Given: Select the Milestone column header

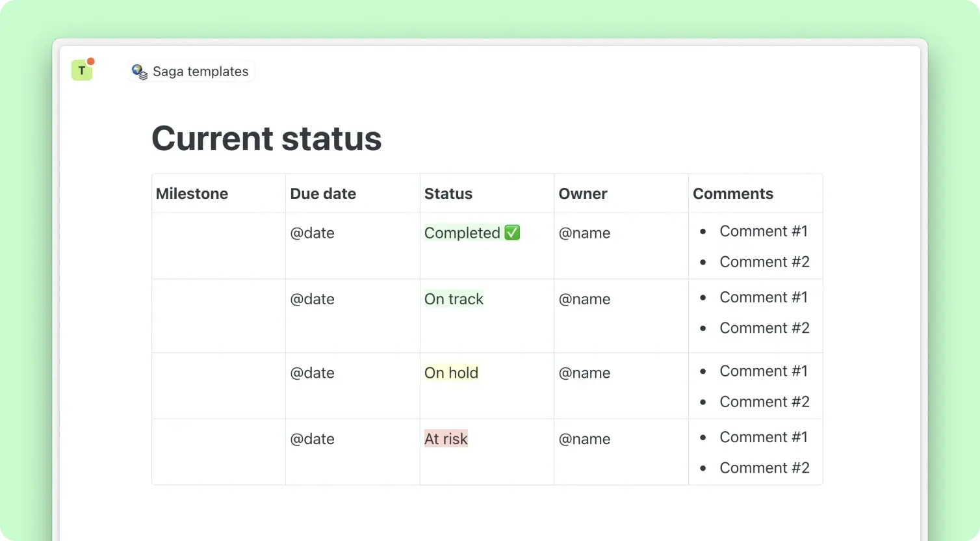Looking at the screenshot, I should pos(192,194).
